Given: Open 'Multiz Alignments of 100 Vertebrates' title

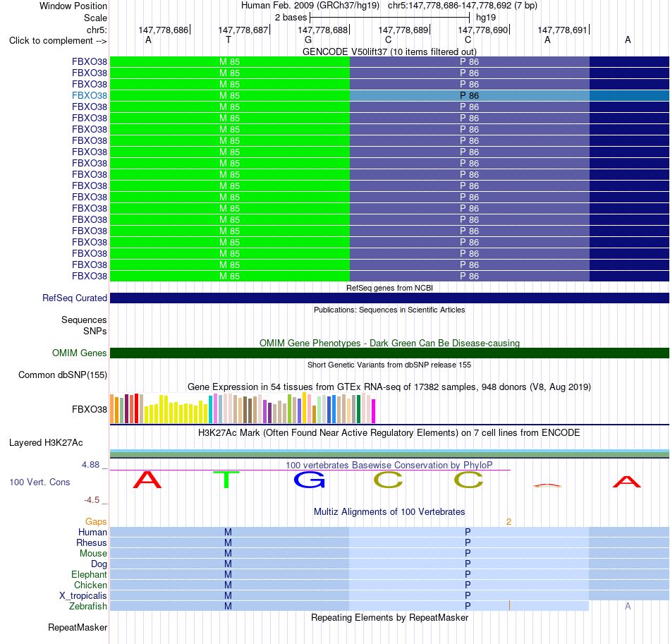Looking at the screenshot, I should [x=389, y=511].
